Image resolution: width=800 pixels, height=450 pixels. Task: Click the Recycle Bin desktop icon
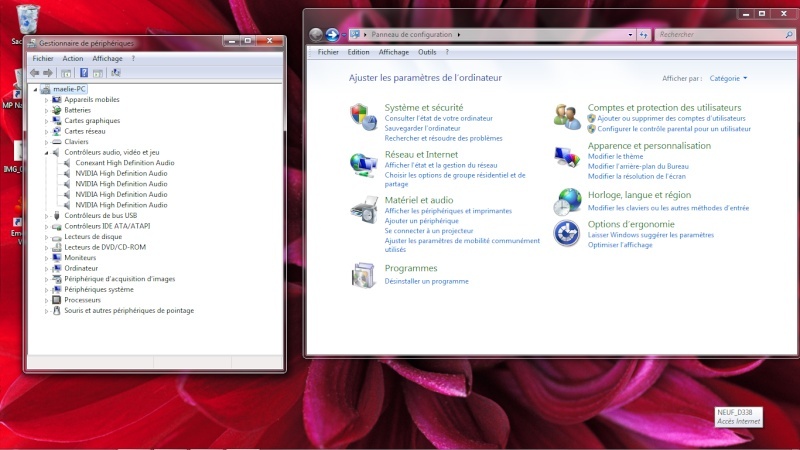pos(28,19)
